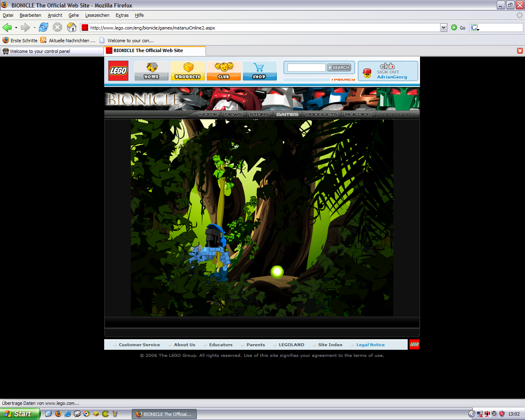Image resolution: width=525 pixels, height=420 pixels.
Task: Open the forward history dropdown arrow
Action: 34,28
